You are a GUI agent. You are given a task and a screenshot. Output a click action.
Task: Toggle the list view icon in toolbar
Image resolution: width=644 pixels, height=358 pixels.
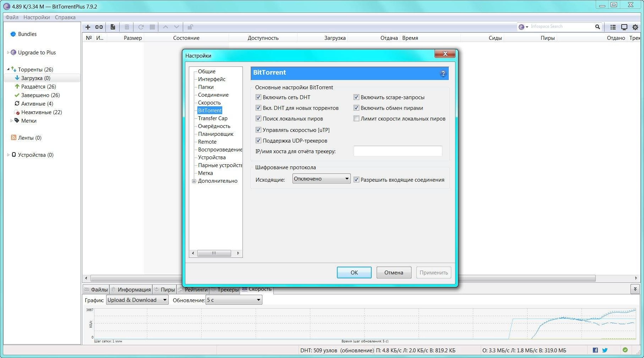coord(613,27)
